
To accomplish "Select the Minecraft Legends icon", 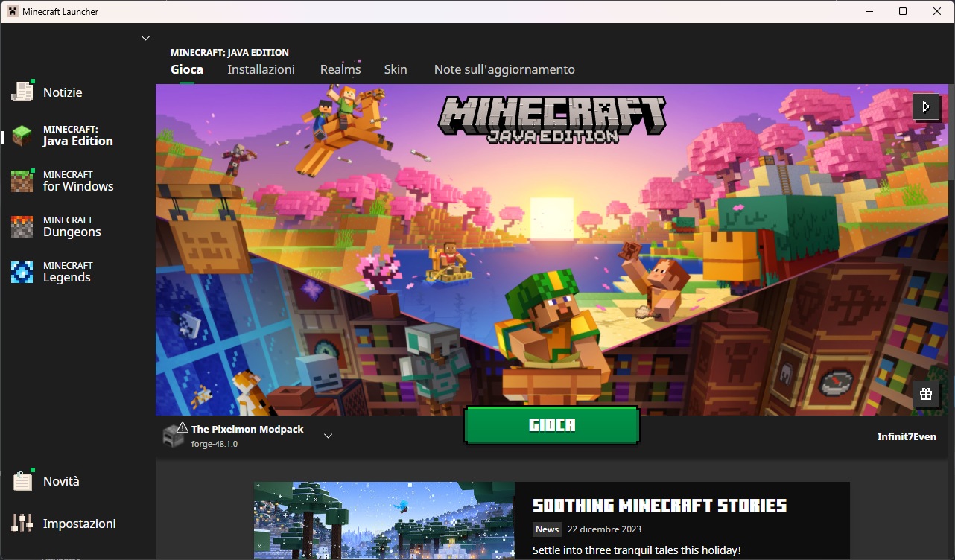I will tap(22, 272).
